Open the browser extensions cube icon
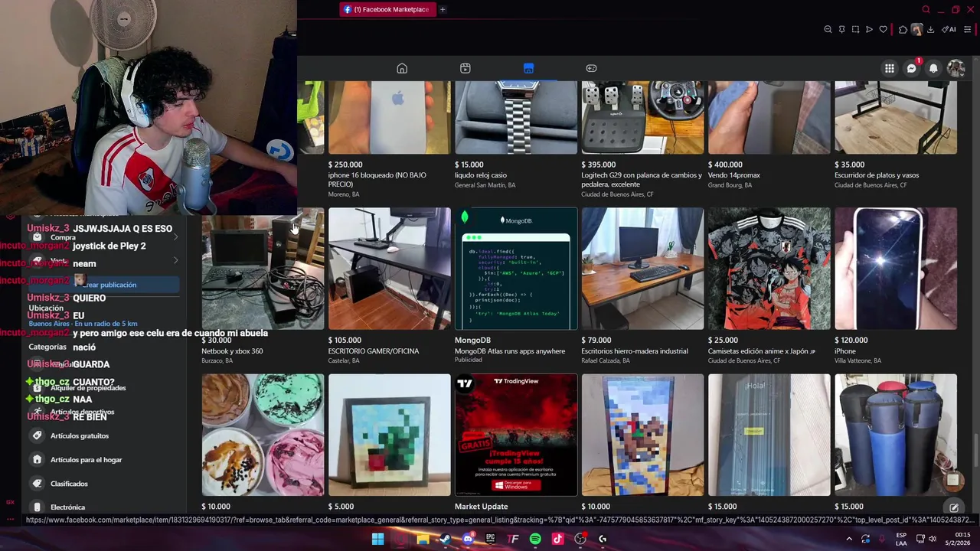This screenshot has height=551, width=980. tap(903, 30)
